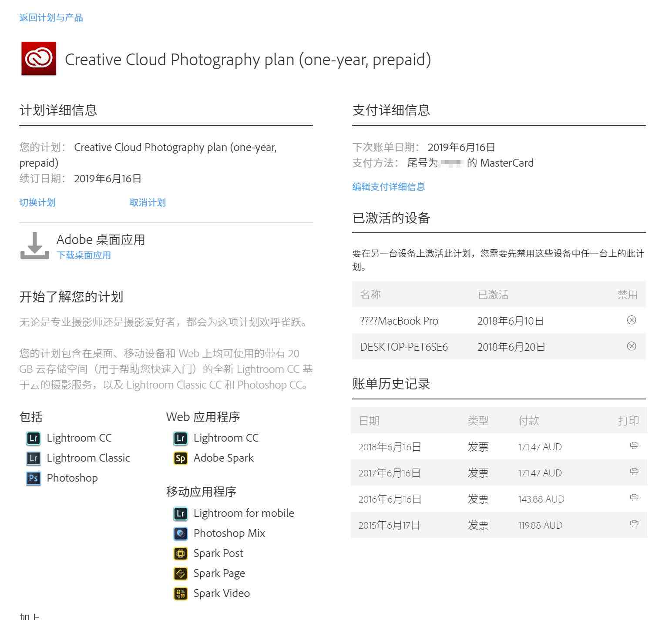Print the 2018年6月16日 invoice
Viewport: 672px width, 620px height.
[x=634, y=446]
